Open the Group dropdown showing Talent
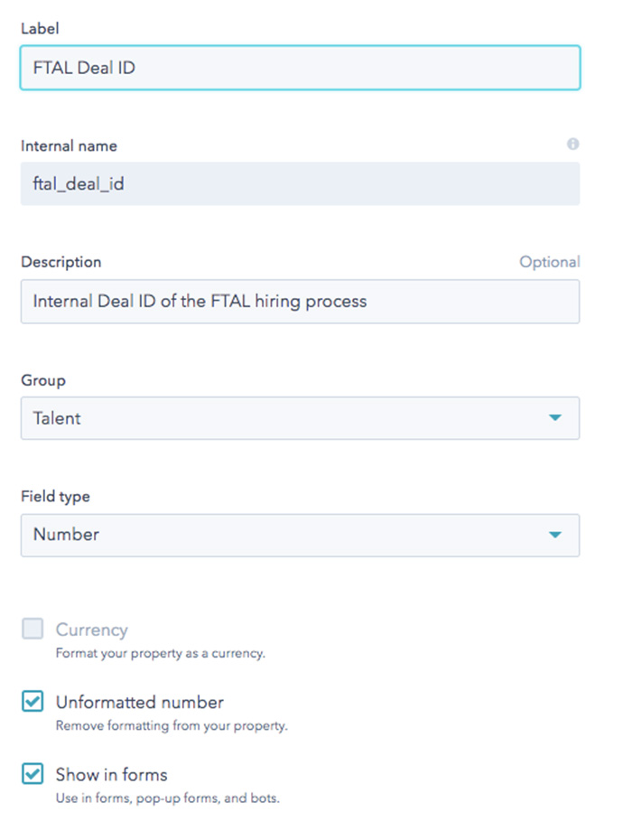 300,418
